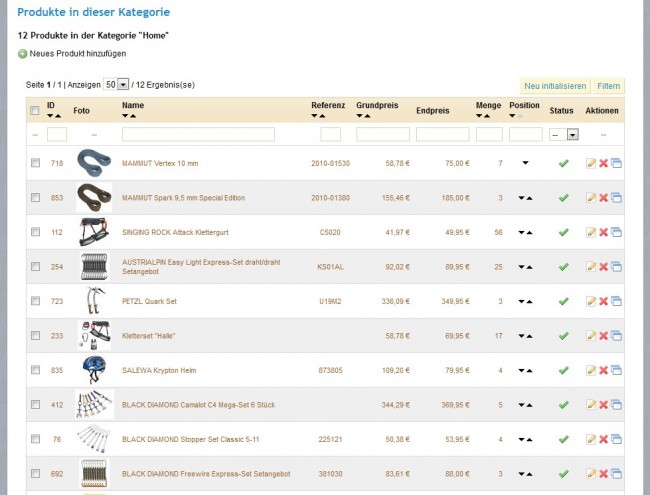Open the Anzeigen 50 results dropdown
Screen dimensions: 650x495
click(116, 85)
